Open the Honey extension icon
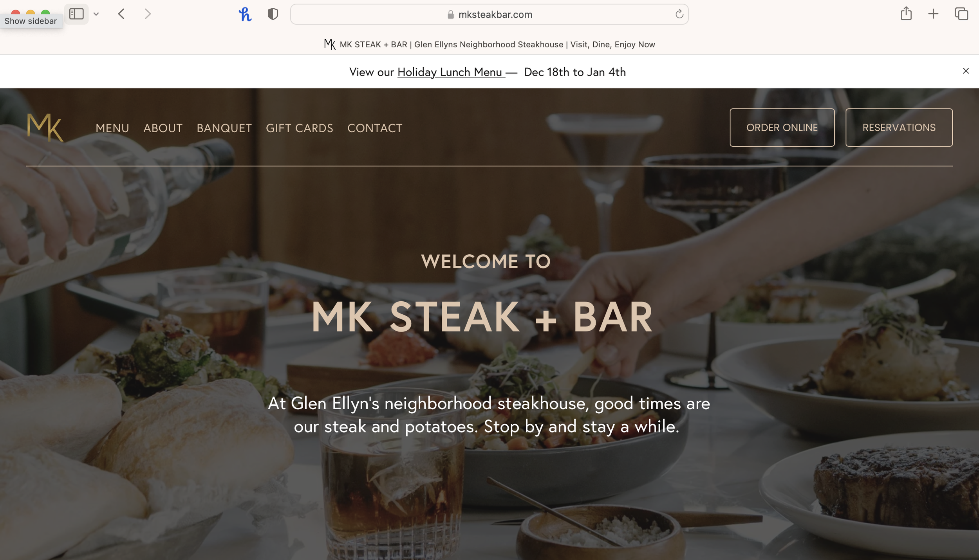The width and height of the screenshot is (979, 560). [245, 14]
